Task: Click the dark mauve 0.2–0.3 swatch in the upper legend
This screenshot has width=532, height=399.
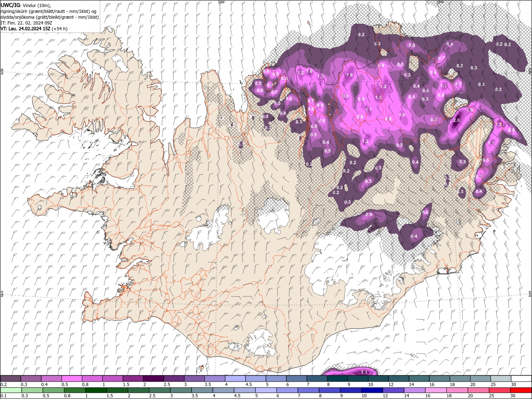Action: coord(10,379)
